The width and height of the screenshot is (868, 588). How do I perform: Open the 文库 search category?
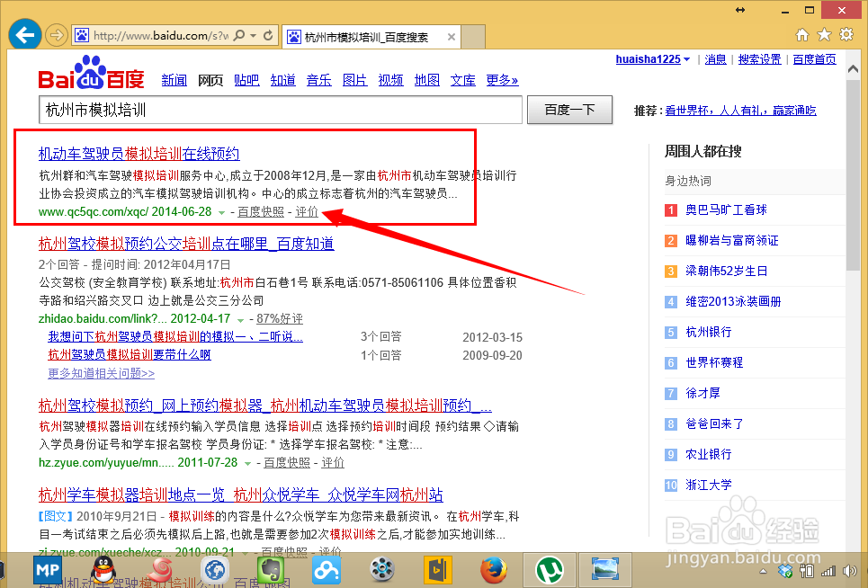click(x=463, y=80)
